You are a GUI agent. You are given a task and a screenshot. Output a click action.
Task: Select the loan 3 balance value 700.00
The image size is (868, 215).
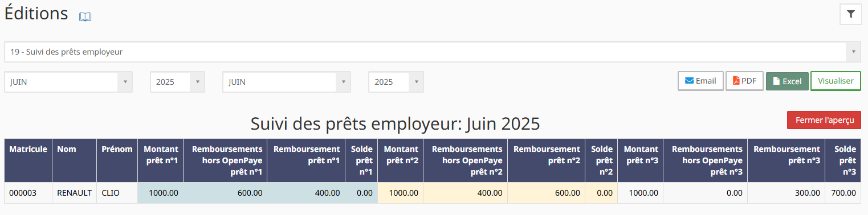[x=843, y=193]
